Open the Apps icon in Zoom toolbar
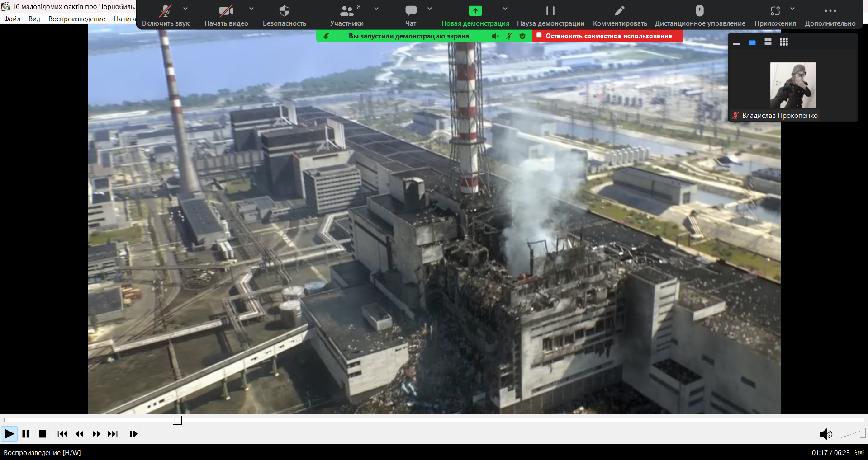Screen dimensions: 868x460 point(775,11)
